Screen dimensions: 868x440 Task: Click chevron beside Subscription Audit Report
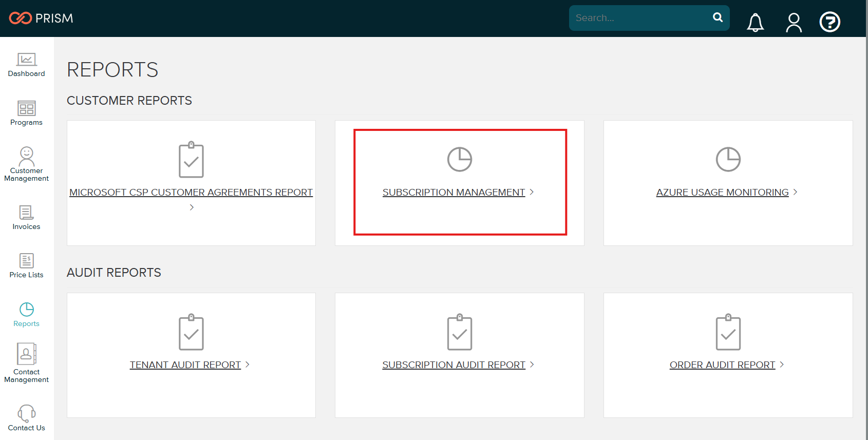(532, 365)
